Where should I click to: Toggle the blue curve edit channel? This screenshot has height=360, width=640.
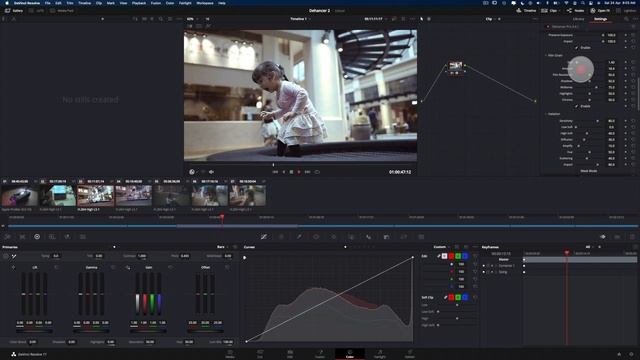pyautogui.click(x=465, y=256)
